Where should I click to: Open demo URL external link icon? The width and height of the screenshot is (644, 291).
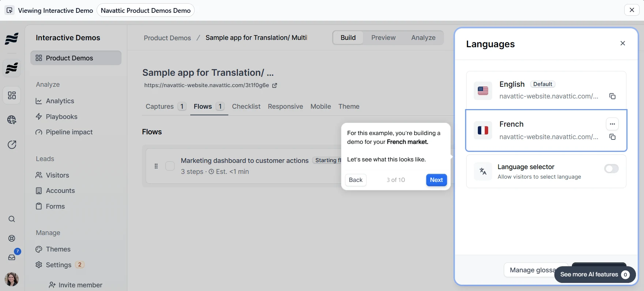(274, 85)
